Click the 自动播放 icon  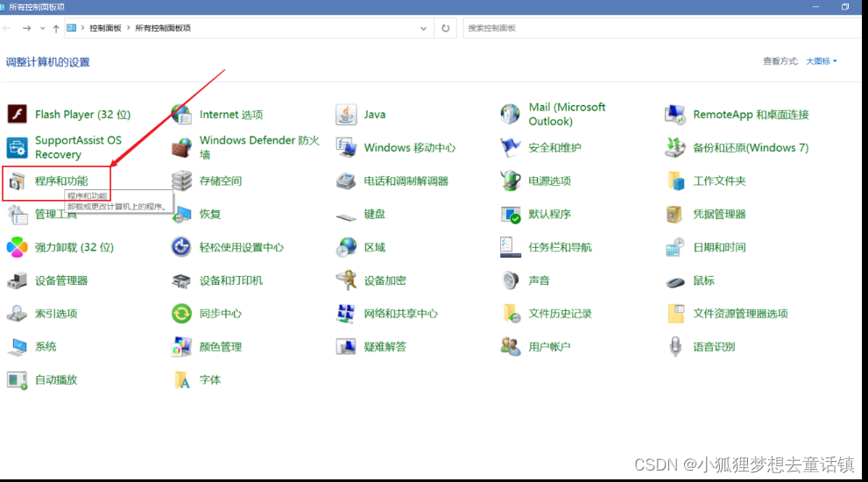point(18,380)
